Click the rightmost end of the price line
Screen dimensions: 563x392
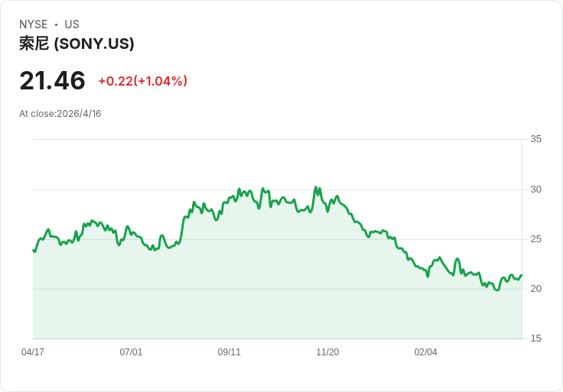(521, 275)
